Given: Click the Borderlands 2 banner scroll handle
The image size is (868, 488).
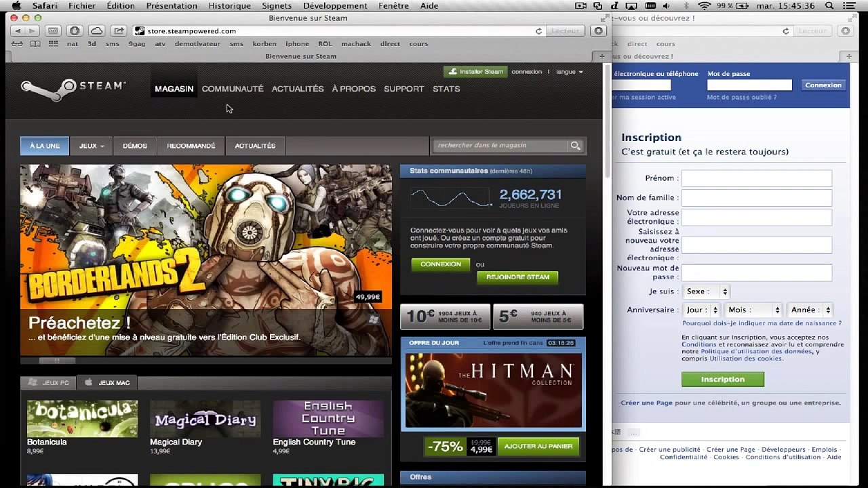Looking at the screenshot, I should click(56, 361).
